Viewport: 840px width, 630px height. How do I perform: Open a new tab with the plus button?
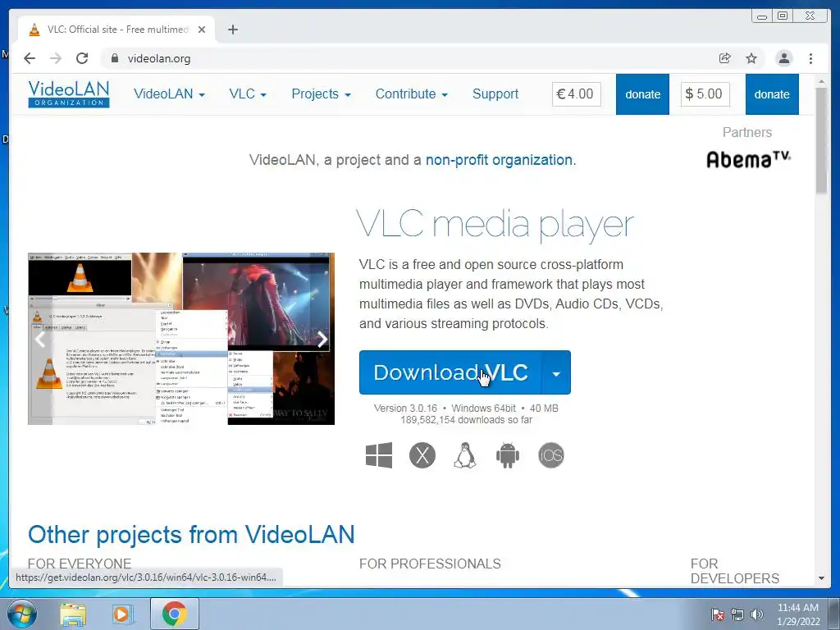click(232, 30)
